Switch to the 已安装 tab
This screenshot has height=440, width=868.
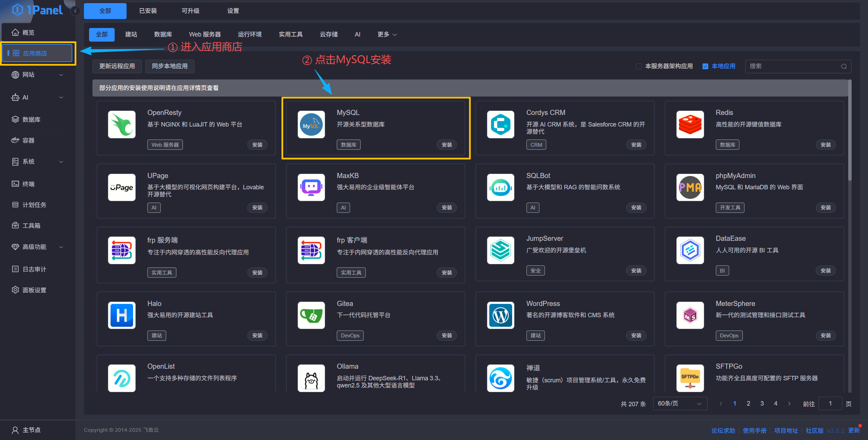pyautogui.click(x=147, y=11)
